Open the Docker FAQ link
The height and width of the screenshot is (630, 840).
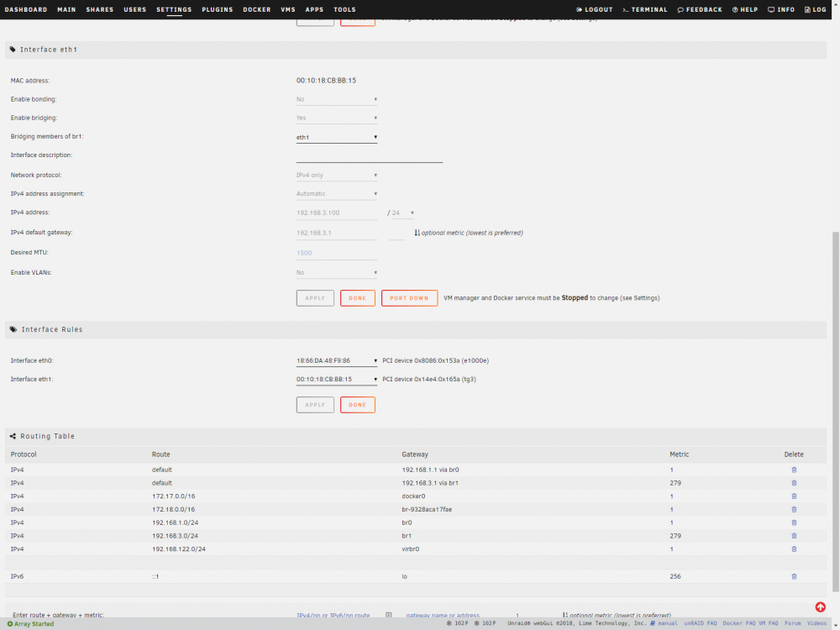[738, 623]
